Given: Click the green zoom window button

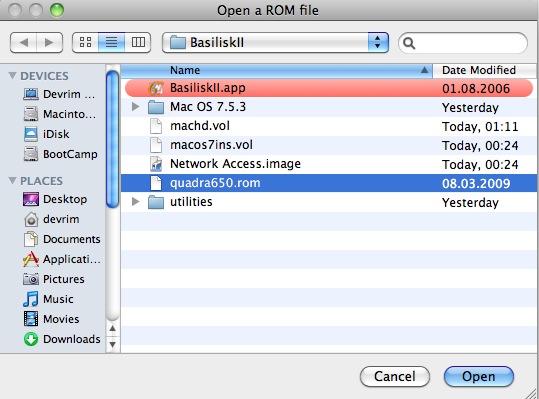Looking at the screenshot, I should [57, 10].
